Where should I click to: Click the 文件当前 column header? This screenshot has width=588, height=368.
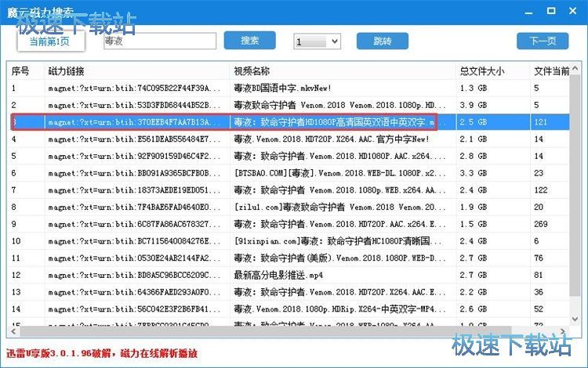pos(550,70)
